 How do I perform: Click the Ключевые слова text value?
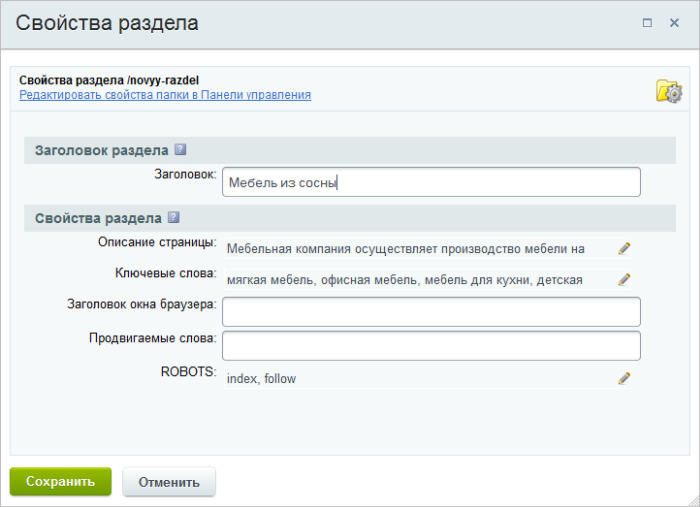tap(404, 280)
